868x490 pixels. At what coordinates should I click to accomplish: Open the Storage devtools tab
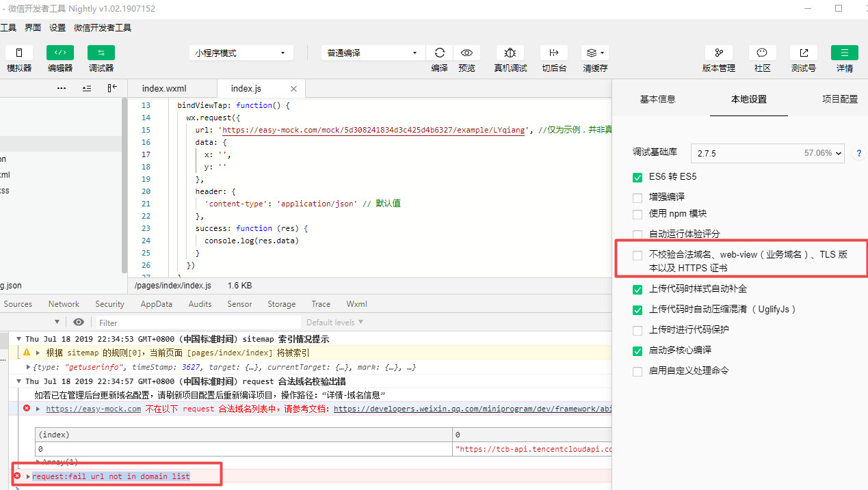click(282, 304)
